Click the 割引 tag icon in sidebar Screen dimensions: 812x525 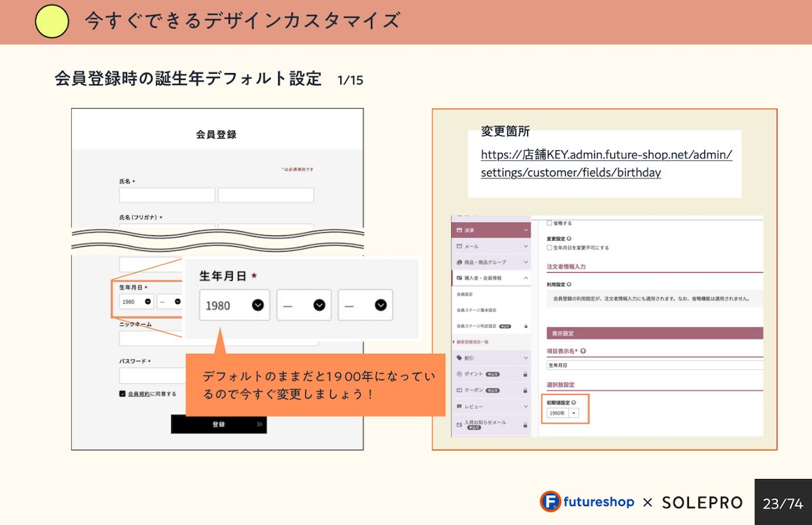click(x=459, y=357)
